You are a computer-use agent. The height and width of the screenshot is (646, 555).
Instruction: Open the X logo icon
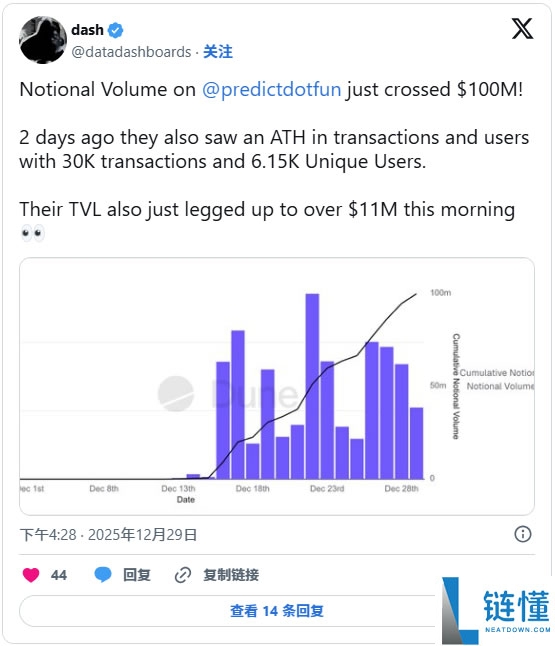click(522, 29)
